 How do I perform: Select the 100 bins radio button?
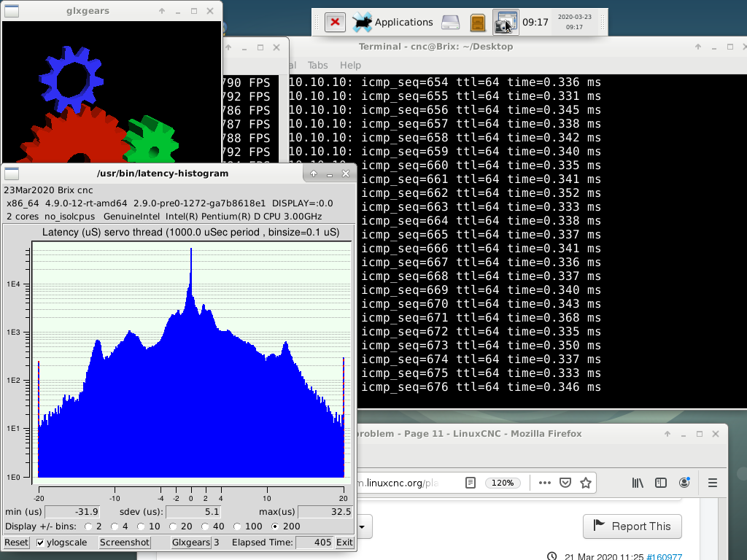[238, 526]
